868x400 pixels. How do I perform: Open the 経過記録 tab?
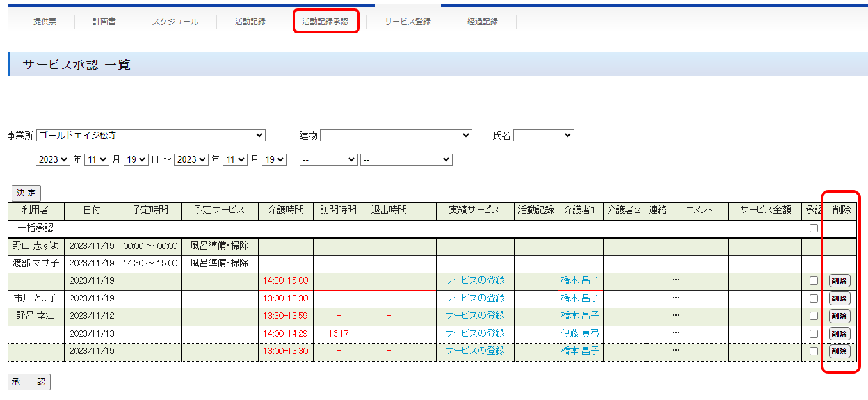pos(482,21)
